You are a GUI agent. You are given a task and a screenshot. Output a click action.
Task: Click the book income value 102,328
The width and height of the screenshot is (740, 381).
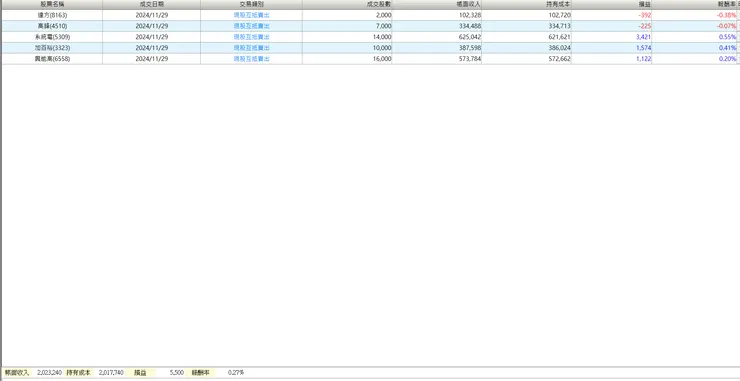tap(470, 15)
